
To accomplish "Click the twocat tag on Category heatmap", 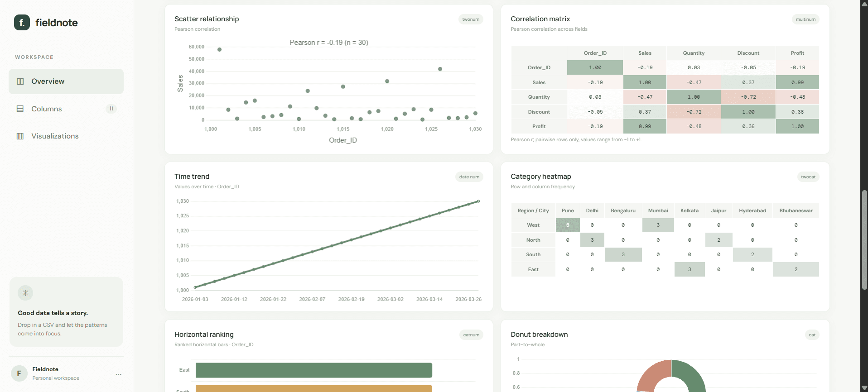I will tap(808, 177).
